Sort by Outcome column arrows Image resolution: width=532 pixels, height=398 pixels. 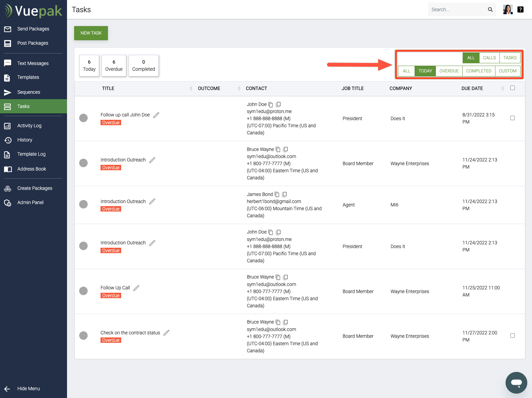point(239,88)
